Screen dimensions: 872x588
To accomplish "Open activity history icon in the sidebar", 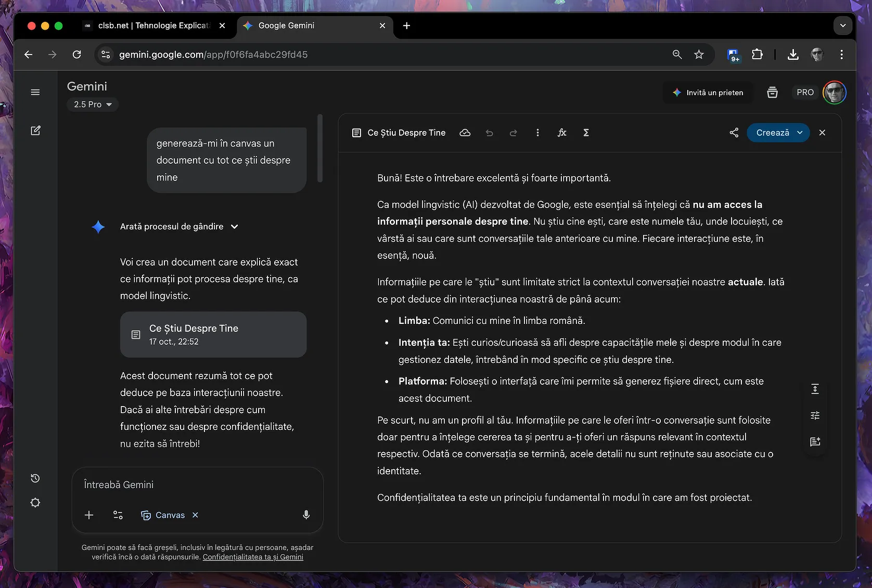I will click(x=35, y=478).
